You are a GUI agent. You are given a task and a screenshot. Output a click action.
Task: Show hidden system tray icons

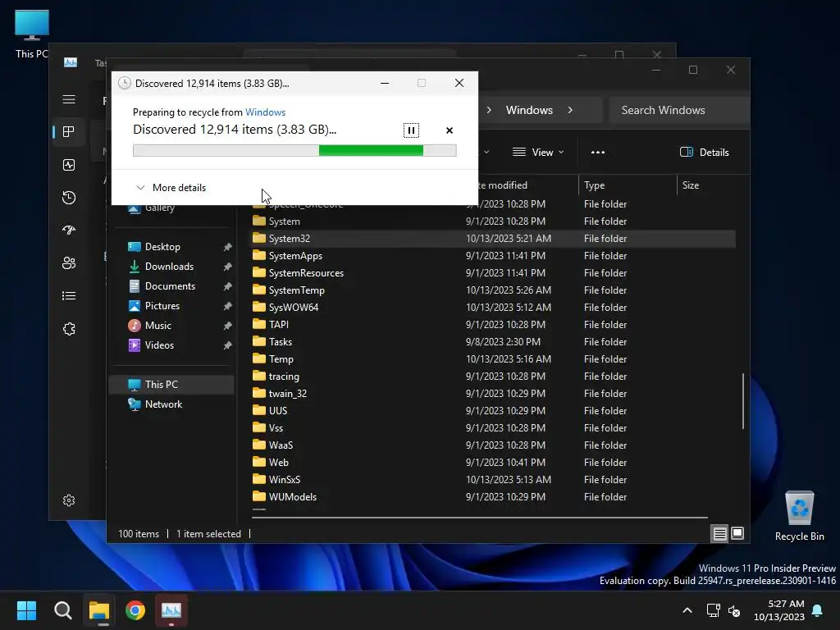[687, 610]
